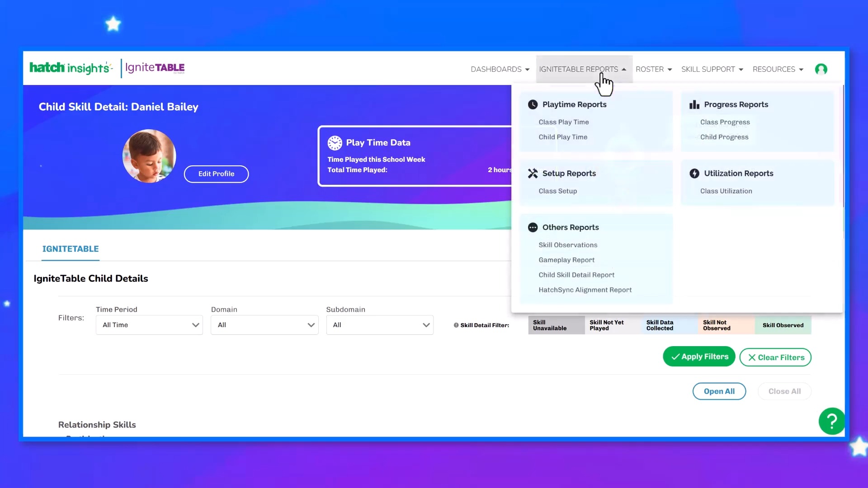Click the Play Time Data clock icon
868x488 pixels.
point(335,143)
